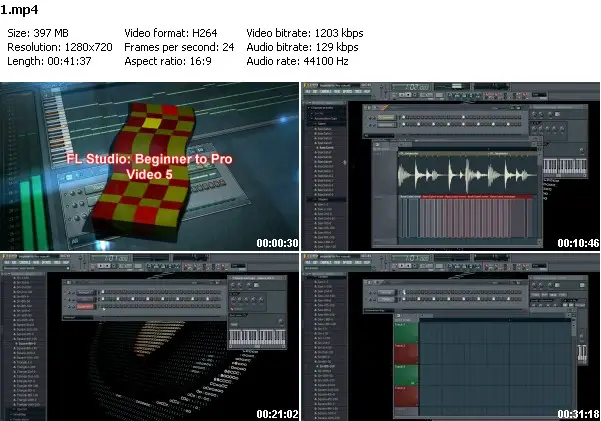The image size is (601, 421).
Task: Click the "Aspect ratio: 16:9" entry
Action: [x=168, y=61]
